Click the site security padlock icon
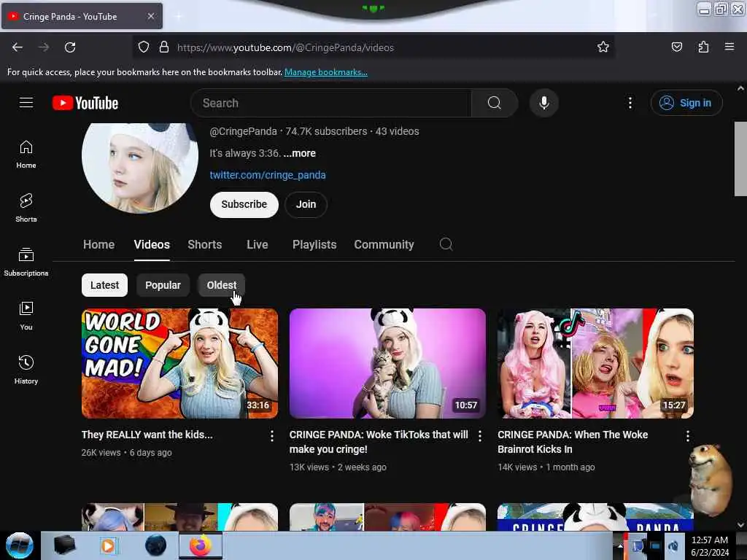 [x=164, y=47]
